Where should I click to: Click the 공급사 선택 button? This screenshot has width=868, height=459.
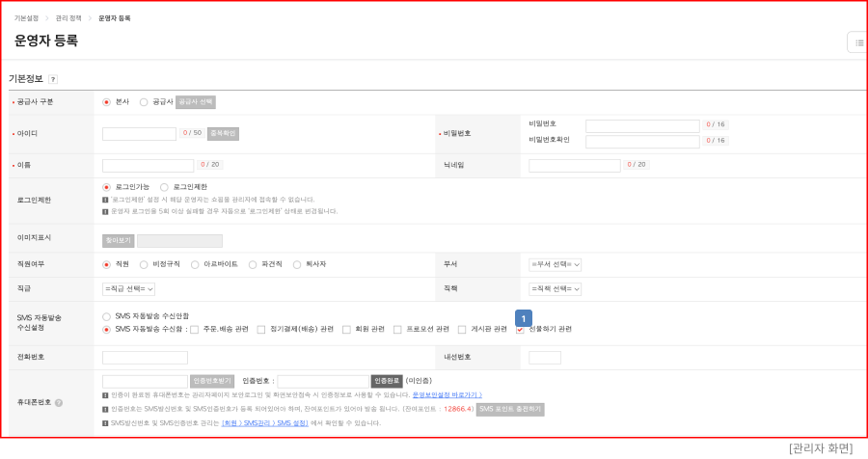pyautogui.click(x=196, y=101)
